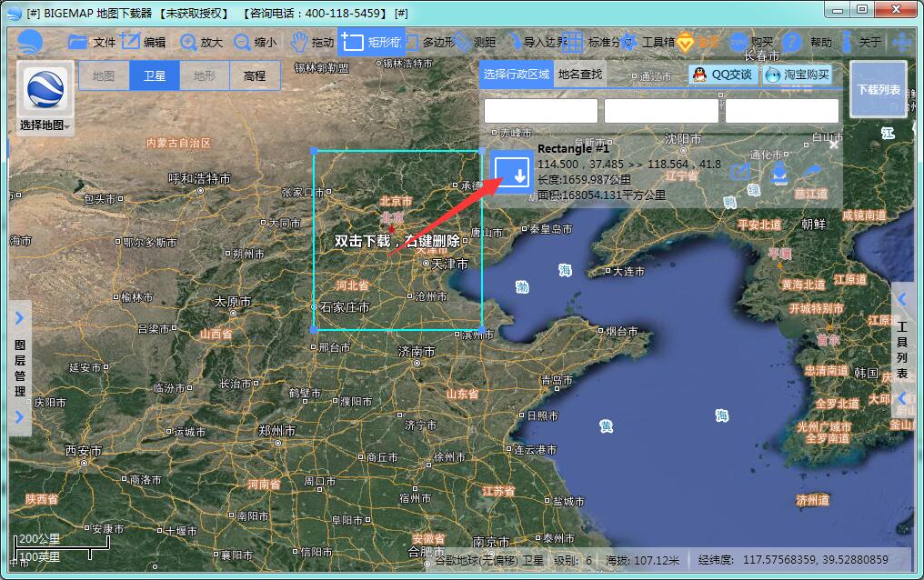Open the 标准分幅 grid tool
Screen dimensions: 924x580
590,42
